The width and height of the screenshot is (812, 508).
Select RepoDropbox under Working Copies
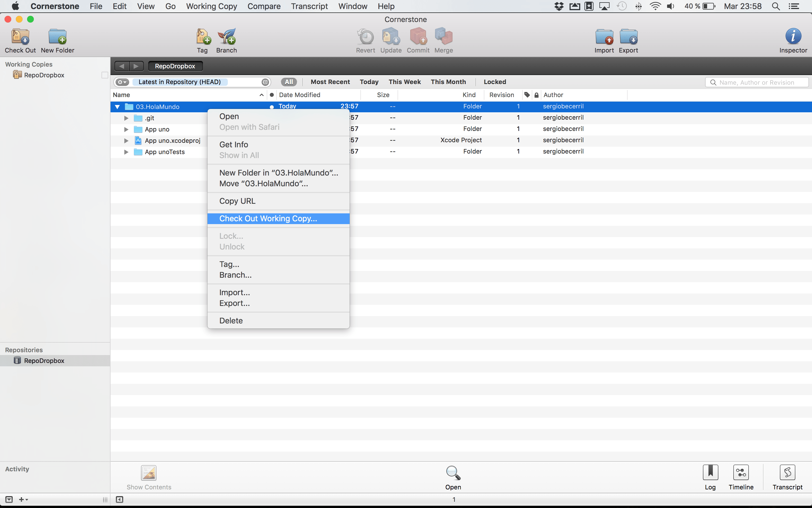coord(55,75)
